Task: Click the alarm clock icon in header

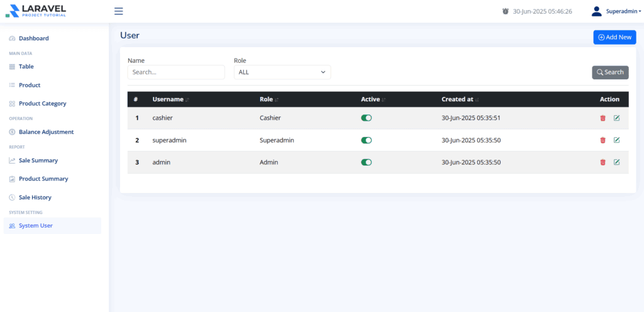Action: click(x=506, y=11)
